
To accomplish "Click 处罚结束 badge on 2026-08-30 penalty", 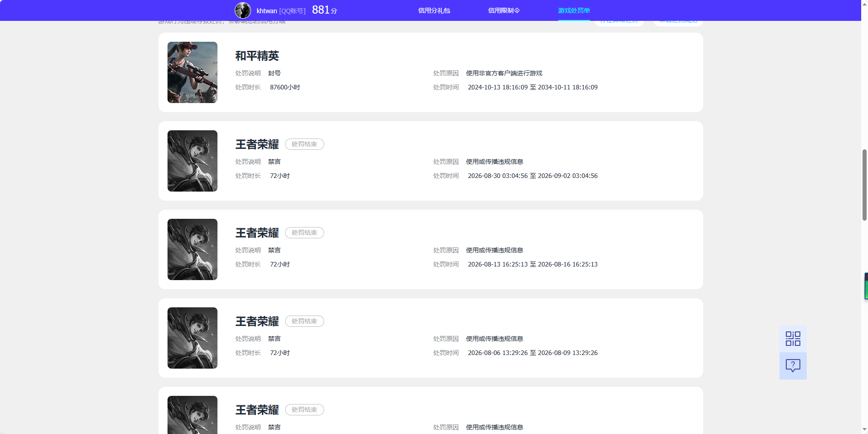I will pyautogui.click(x=304, y=144).
